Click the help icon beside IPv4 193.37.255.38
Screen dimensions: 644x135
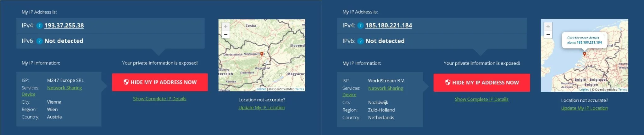point(39,26)
